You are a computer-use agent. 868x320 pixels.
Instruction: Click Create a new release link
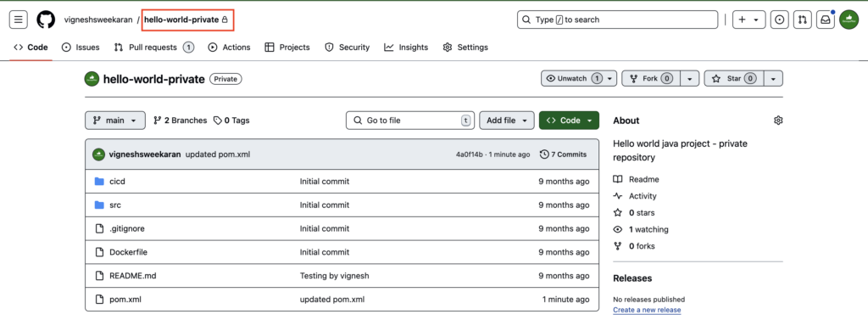click(x=647, y=310)
